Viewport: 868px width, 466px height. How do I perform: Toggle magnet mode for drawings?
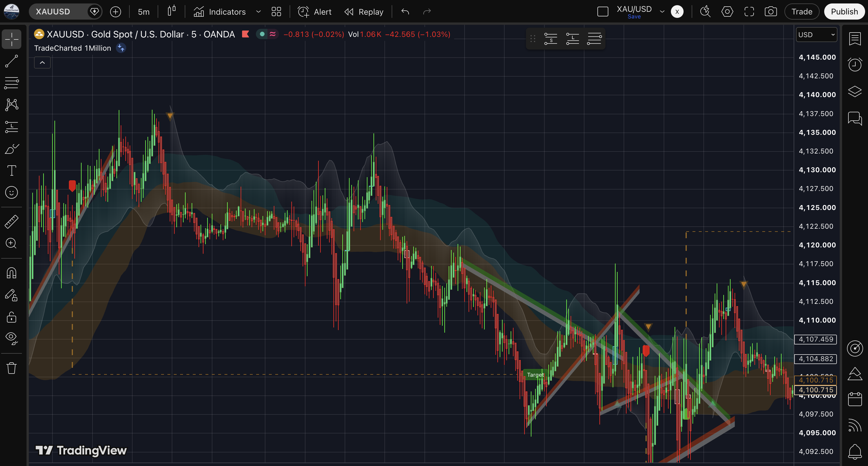[x=12, y=273]
